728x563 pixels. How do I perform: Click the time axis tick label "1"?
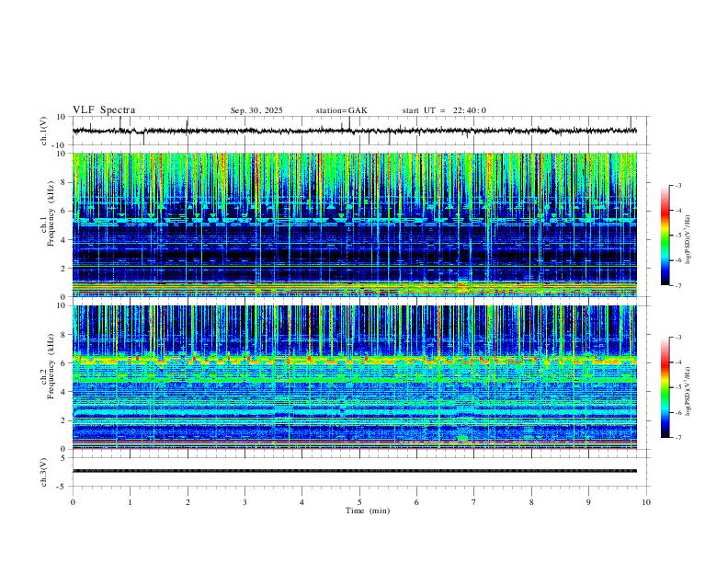click(130, 502)
